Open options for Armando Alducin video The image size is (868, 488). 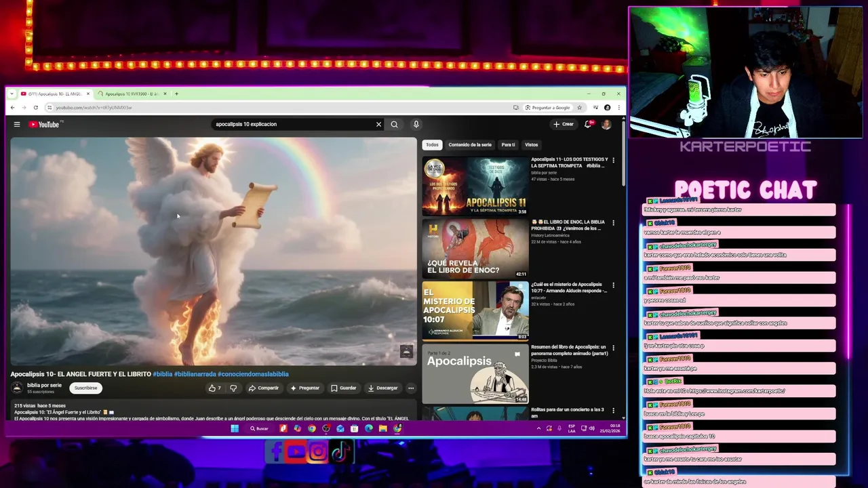tap(613, 285)
